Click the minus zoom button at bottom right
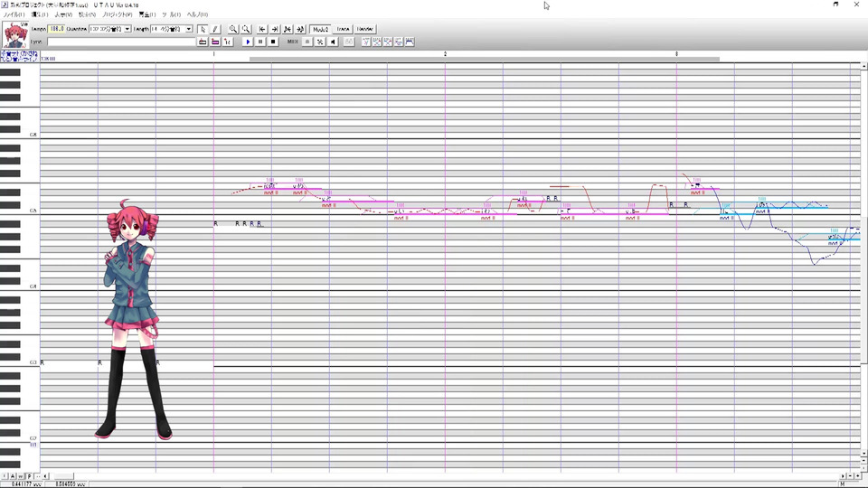Screen dimensions: 868x488 [x=851, y=476]
